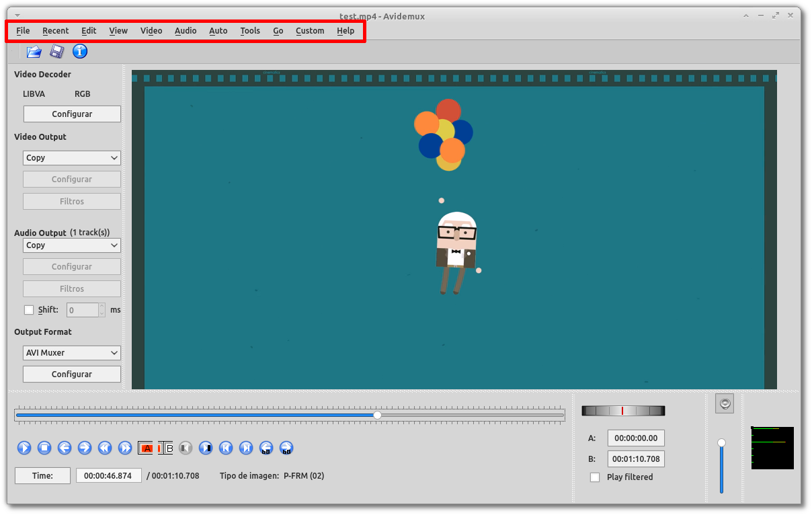Viewport: 812px width, 515px height.
Task: Set selection end marker B
Action: tap(166, 448)
